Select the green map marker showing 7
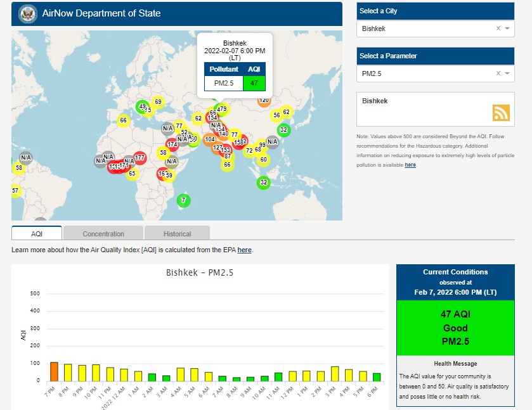The height and width of the screenshot is (410, 532). tap(184, 201)
